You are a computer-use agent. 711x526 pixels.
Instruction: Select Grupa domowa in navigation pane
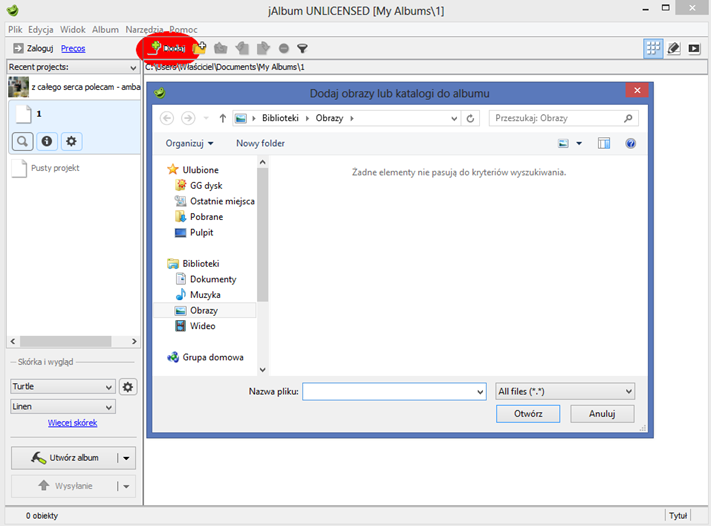pyautogui.click(x=205, y=357)
